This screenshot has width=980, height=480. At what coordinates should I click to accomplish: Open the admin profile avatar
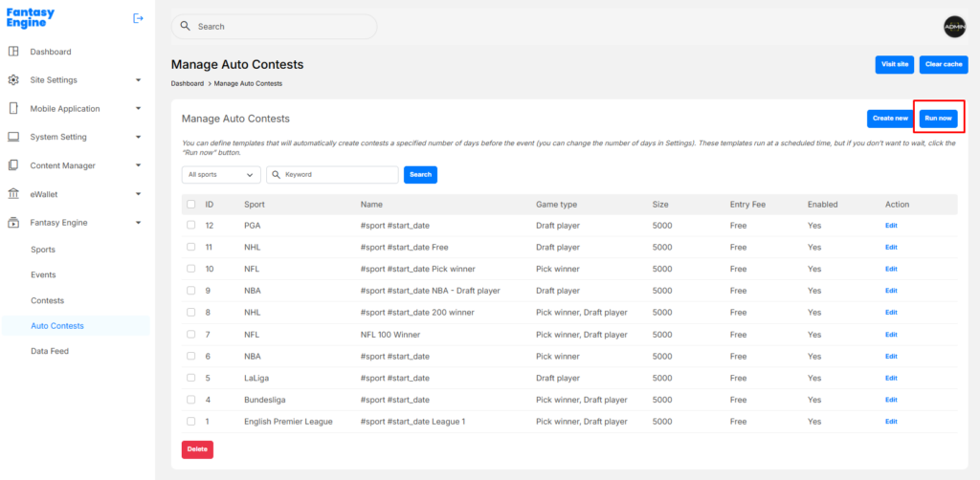click(x=954, y=27)
